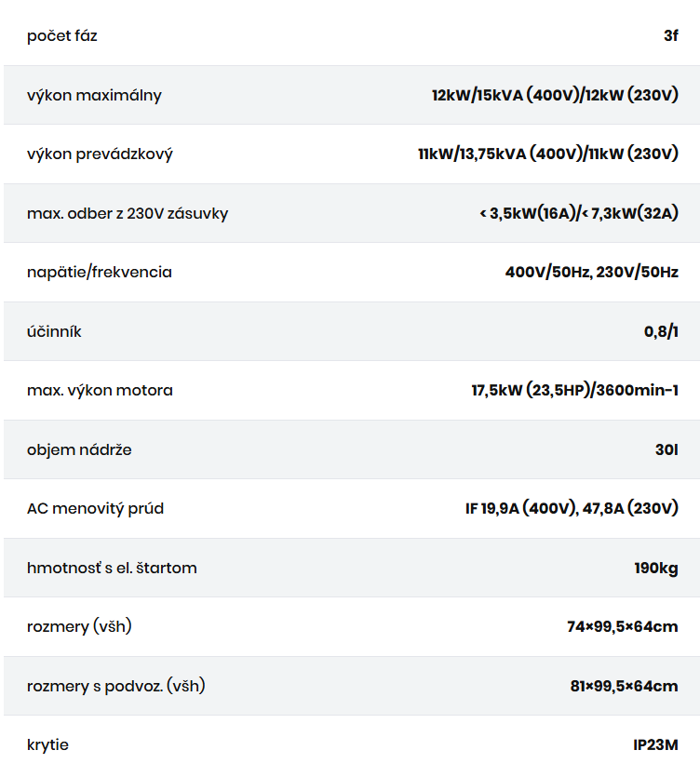Viewport: 700px width, 777px height.
Task: Select the "napätie/frekvencia" label
Action: click(x=100, y=272)
